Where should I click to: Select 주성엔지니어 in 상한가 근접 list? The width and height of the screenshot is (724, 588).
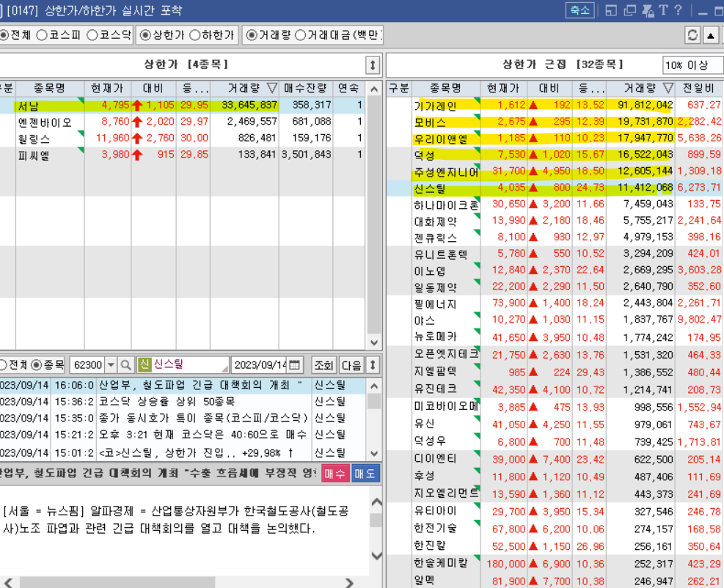(x=555, y=172)
